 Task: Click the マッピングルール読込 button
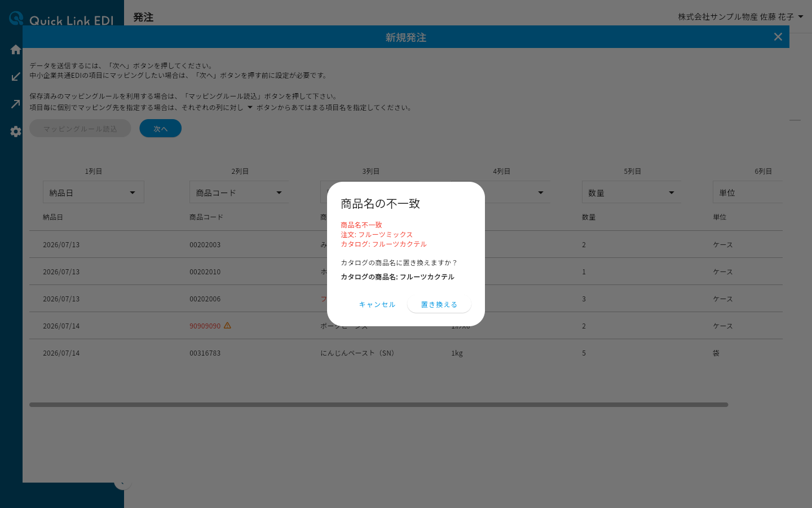click(80, 129)
